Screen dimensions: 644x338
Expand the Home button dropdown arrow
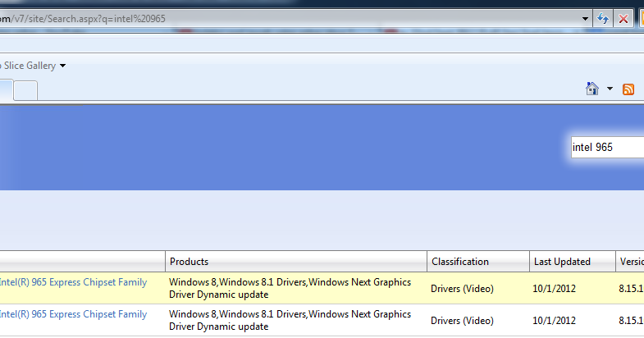pyautogui.click(x=610, y=89)
